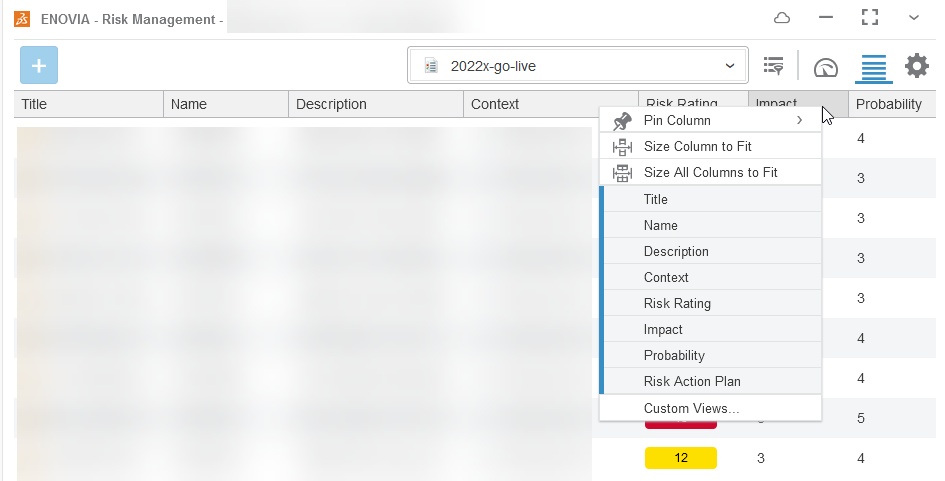Screen dimensions: 945x481
Task: Minimize the Risk Management widget
Action: pyautogui.click(x=826, y=17)
